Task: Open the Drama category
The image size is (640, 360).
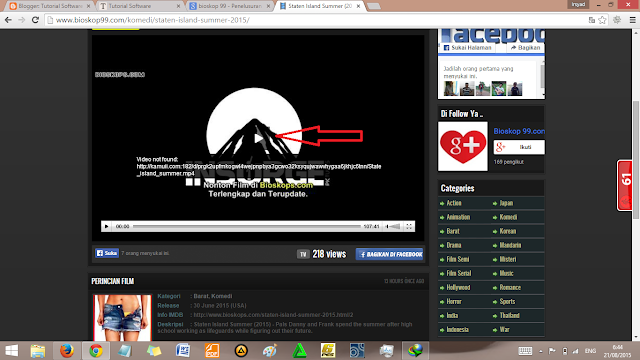Action: (x=454, y=245)
